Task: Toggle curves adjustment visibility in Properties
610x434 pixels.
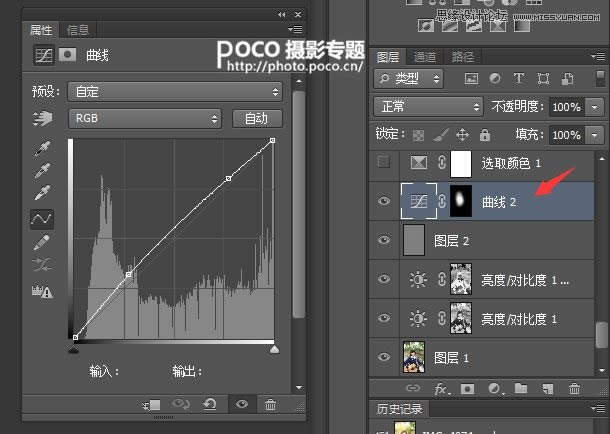Action: [242, 404]
